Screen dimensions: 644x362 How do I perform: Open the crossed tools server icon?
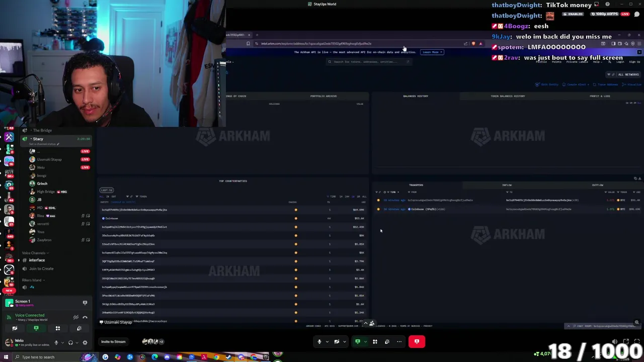point(9,137)
